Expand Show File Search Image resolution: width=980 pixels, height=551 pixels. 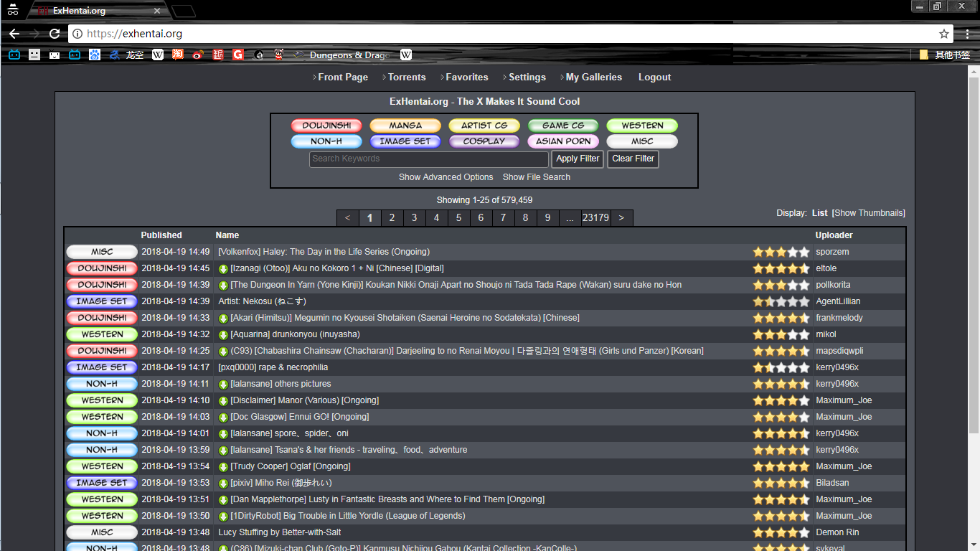(x=537, y=177)
